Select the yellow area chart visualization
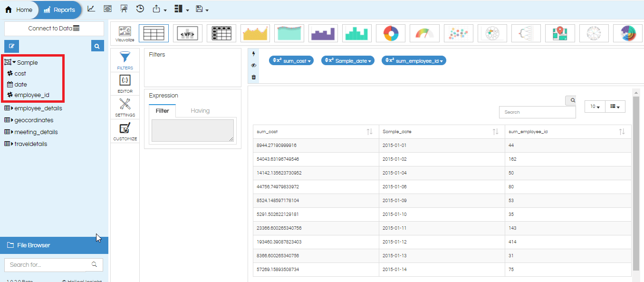The image size is (644, 282). (256, 33)
